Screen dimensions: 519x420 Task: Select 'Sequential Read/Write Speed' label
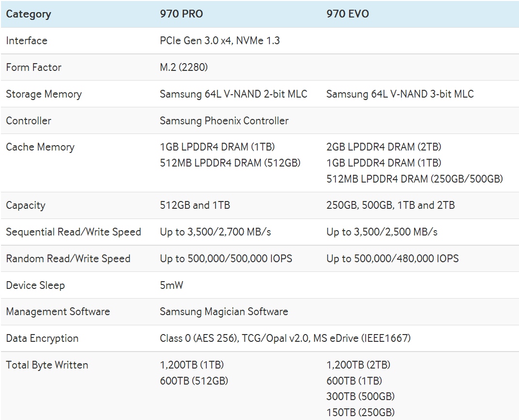73,232
